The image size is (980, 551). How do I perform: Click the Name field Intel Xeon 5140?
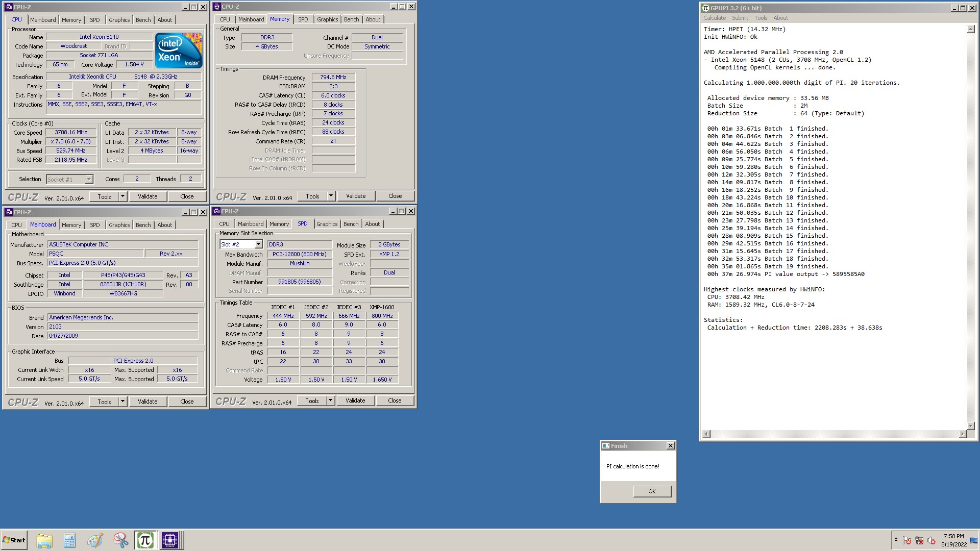coord(99,37)
